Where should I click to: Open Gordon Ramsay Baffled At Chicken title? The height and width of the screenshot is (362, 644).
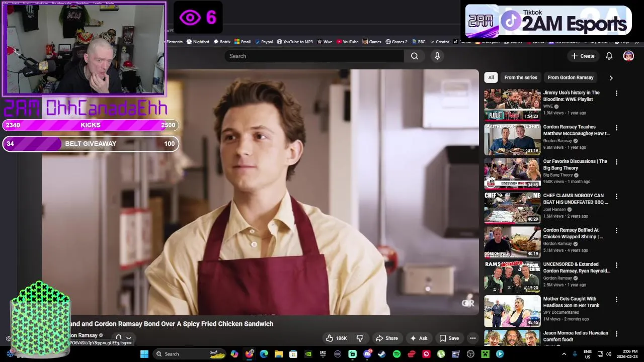tap(573, 233)
